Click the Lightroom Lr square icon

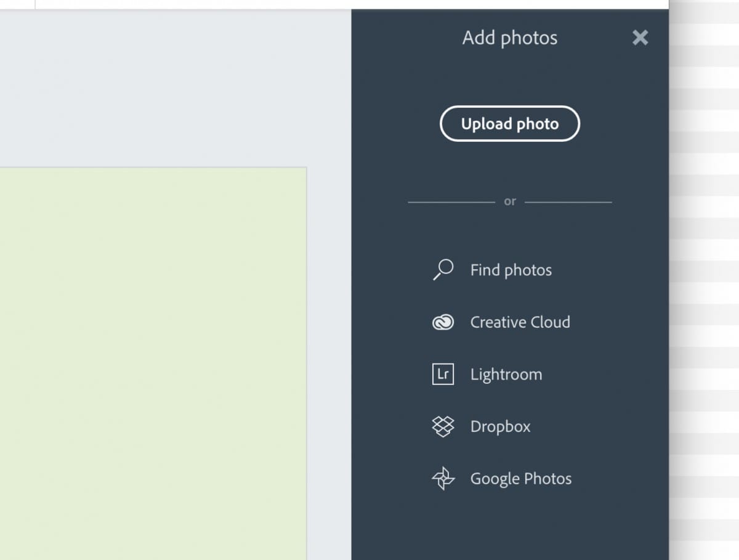(x=443, y=374)
